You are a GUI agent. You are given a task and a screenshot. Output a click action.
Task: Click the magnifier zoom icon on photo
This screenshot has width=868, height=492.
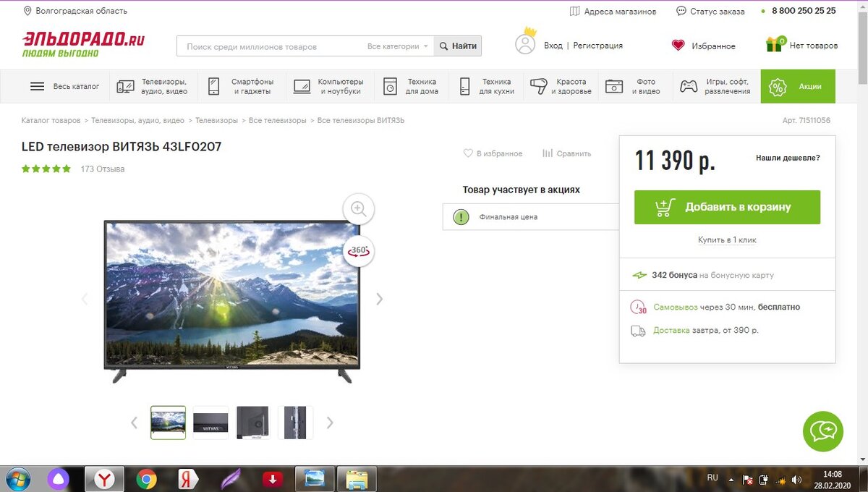click(x=358, y=208)
